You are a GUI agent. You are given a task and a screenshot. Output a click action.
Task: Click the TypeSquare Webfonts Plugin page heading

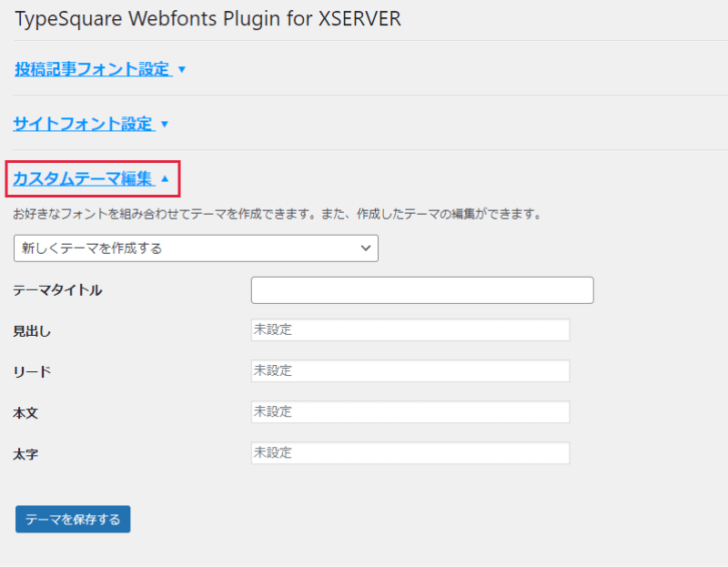pyautogui.click(x=207, y=19)
